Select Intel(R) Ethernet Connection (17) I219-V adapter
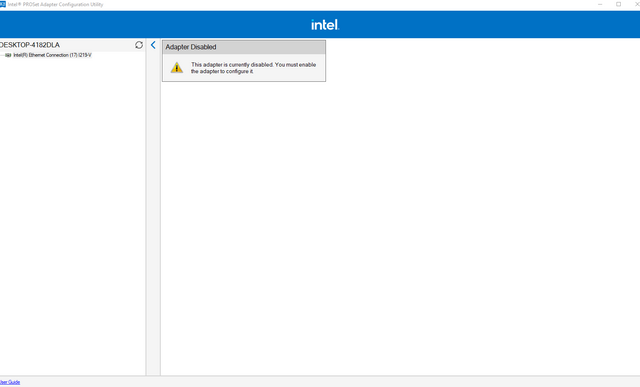This screenshot has width=640, height=387. pos(52,55)
